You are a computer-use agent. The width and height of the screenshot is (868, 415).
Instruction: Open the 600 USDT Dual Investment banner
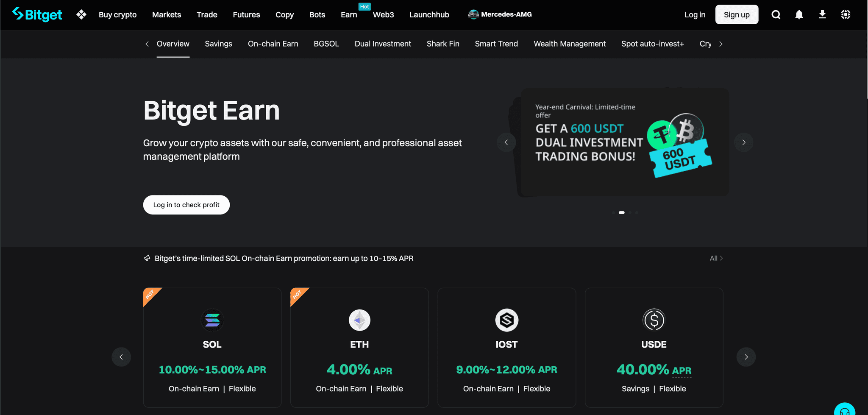625,142
